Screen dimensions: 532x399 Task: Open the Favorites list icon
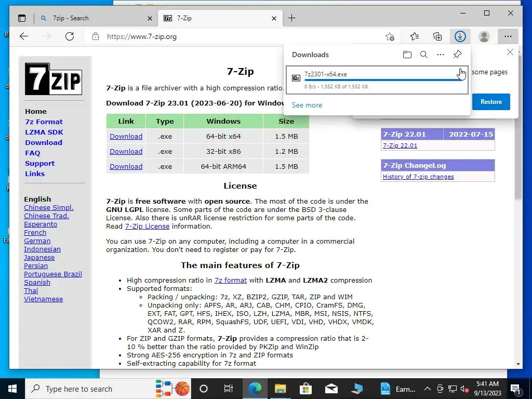point(414,36)
